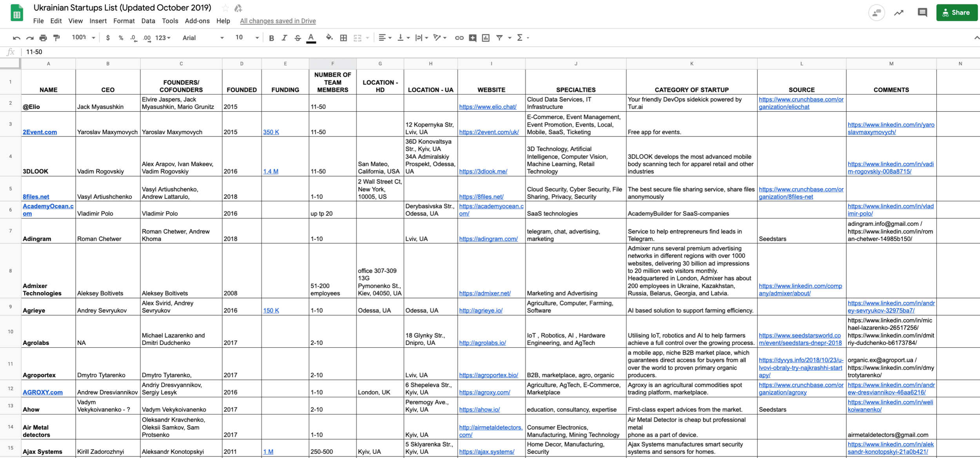Open the Add-ons menu

point(197,21)
